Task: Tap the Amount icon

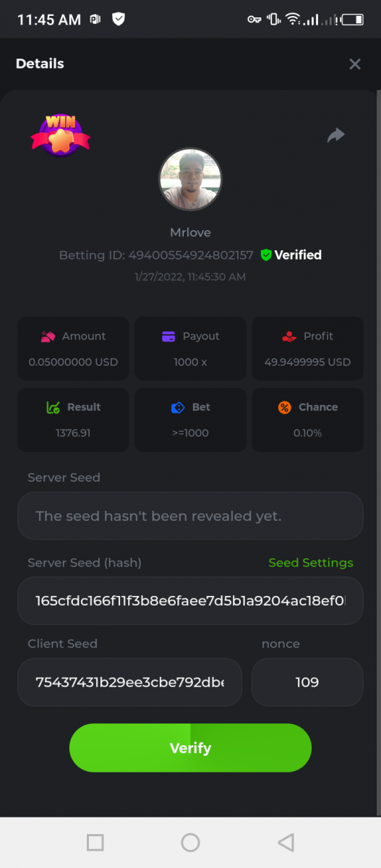Action: pyautogui.click(x=48, y=336)
